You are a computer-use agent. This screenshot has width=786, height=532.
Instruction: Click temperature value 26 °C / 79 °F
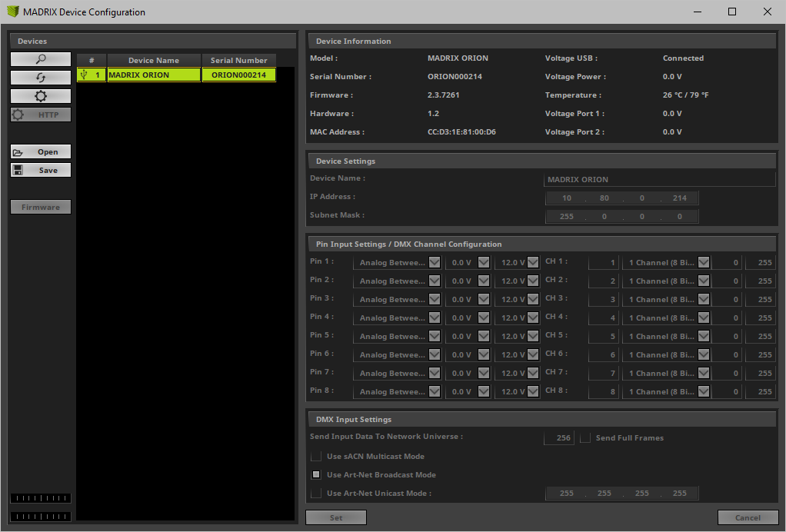point(685,95)
